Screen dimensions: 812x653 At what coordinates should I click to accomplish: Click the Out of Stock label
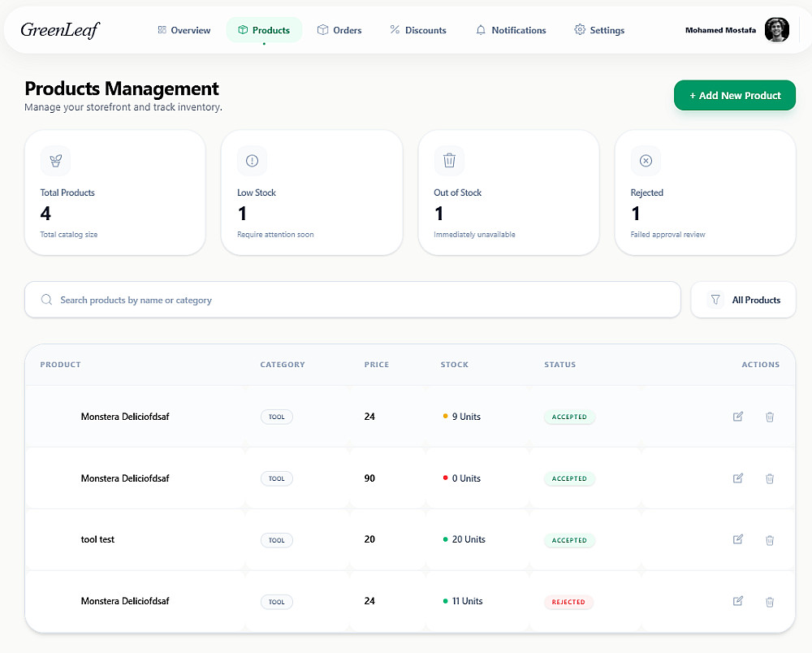click(458, 192)
